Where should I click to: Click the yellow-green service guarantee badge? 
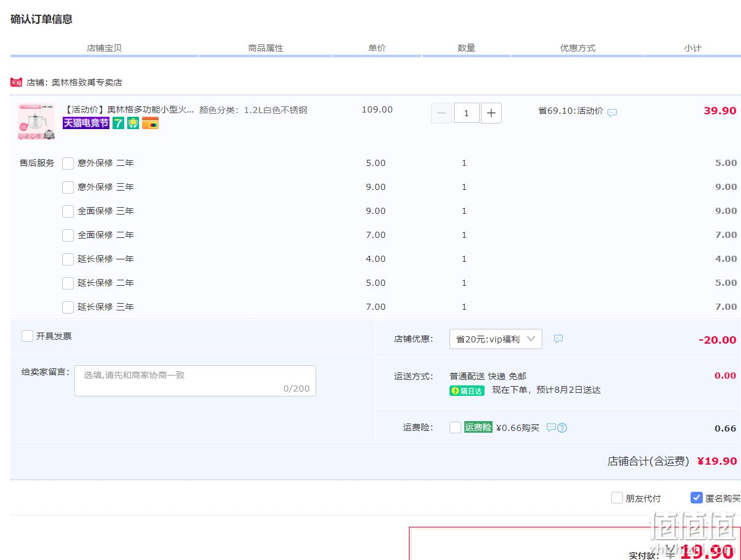133,123
